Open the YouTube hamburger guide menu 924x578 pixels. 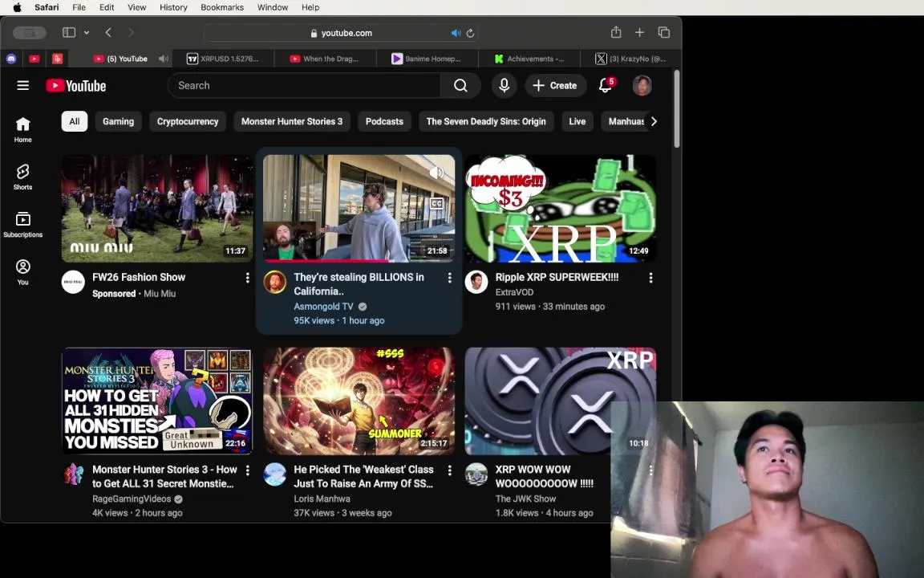tap(23, 86)
